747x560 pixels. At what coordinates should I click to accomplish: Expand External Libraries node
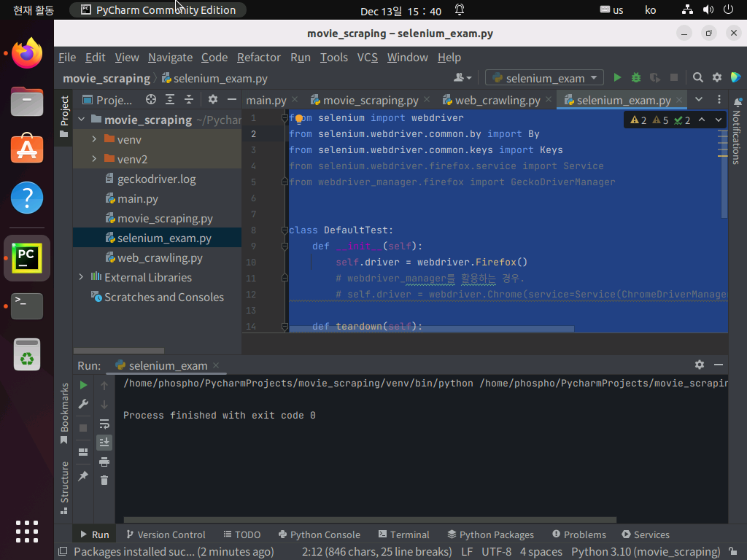81,277
